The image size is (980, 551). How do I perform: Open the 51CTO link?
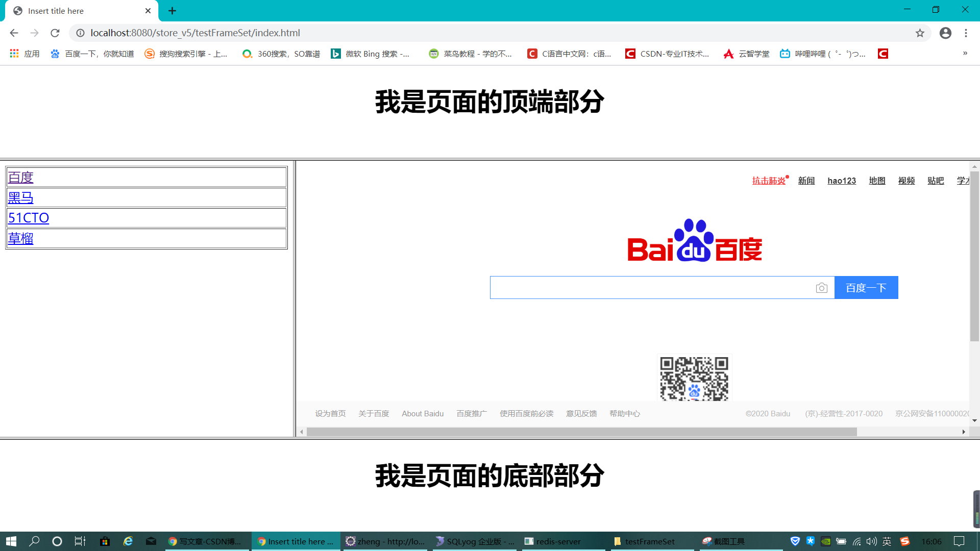(x=29, y=218)
